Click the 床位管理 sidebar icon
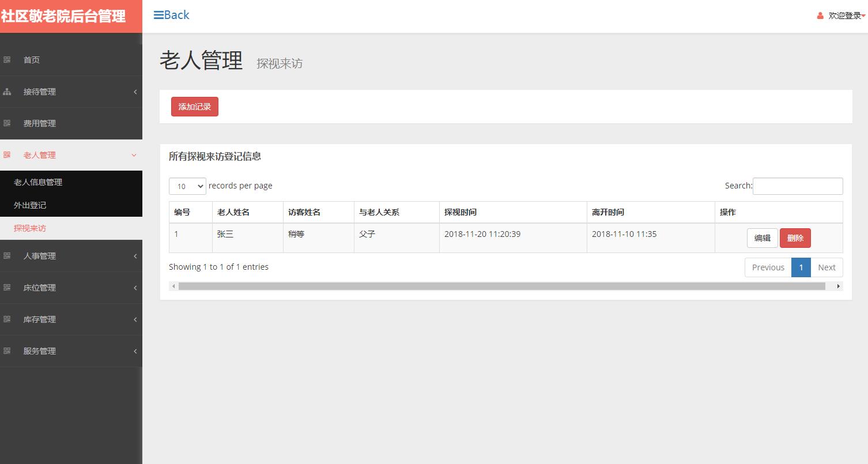This screenshot has width=868, height=464. pos(7,288)
